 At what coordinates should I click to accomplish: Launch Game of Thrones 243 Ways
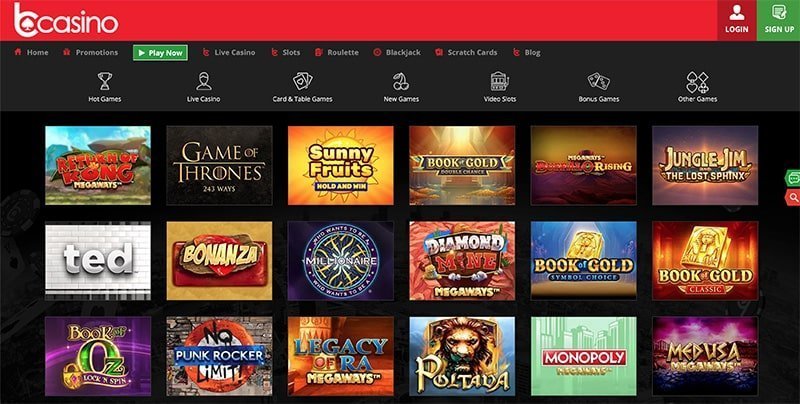click(219, 165)
